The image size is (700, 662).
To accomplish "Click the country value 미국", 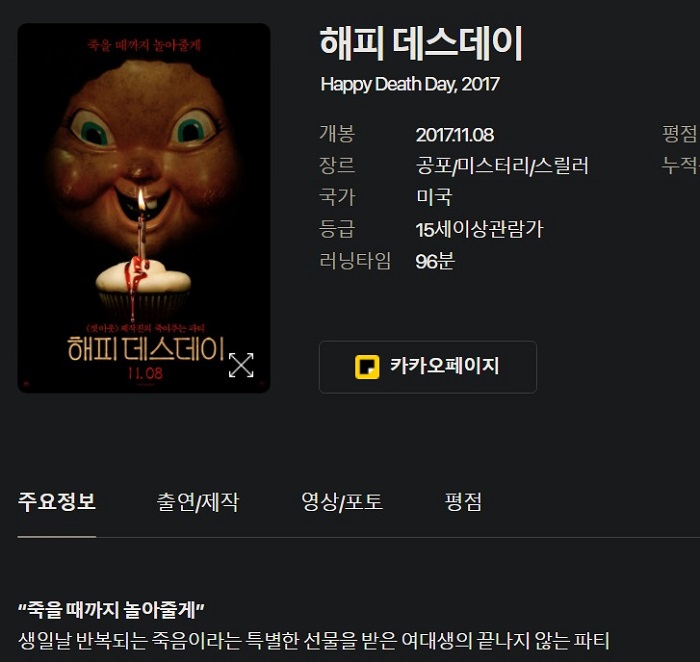I will pyautogui.click(x=434, y=197).
